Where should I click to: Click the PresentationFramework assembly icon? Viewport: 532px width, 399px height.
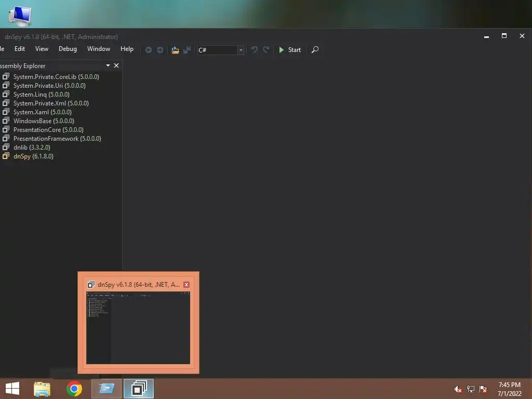coord(6,138)
